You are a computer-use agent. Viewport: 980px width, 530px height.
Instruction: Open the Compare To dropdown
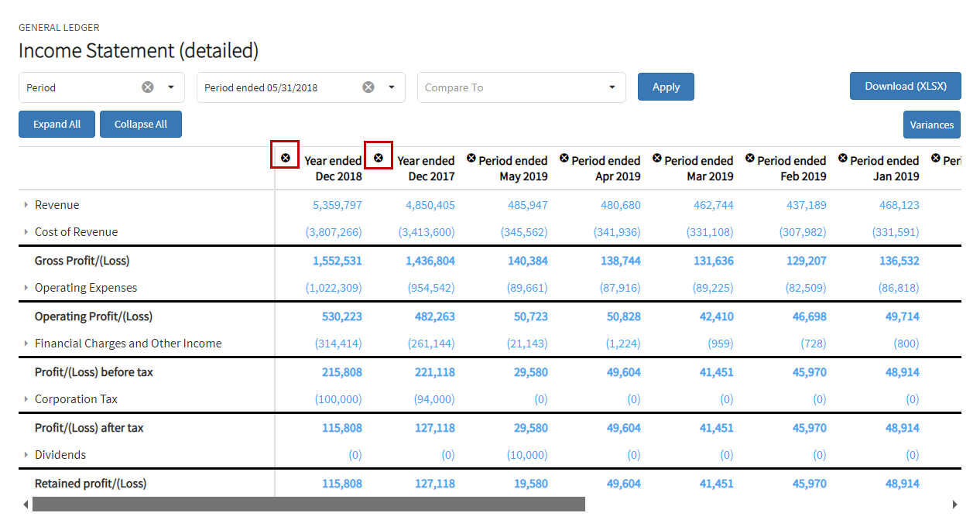(522, 87)
